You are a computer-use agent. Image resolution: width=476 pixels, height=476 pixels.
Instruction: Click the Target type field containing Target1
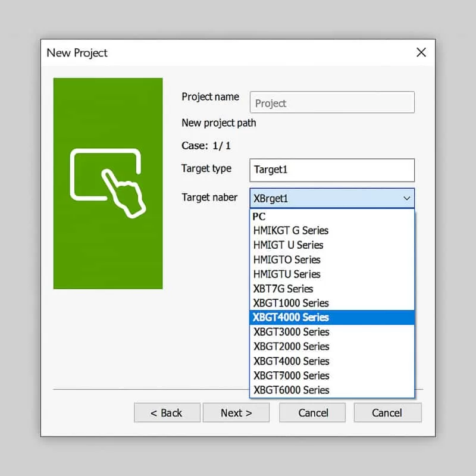(332, 170)
